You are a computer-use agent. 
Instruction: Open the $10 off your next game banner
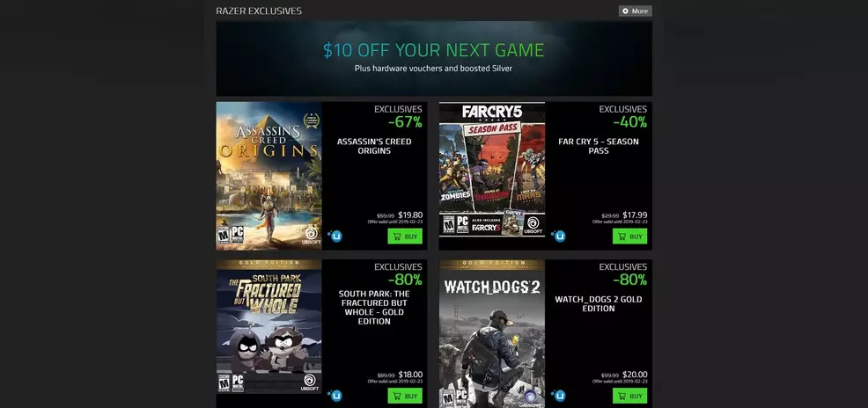434,59
